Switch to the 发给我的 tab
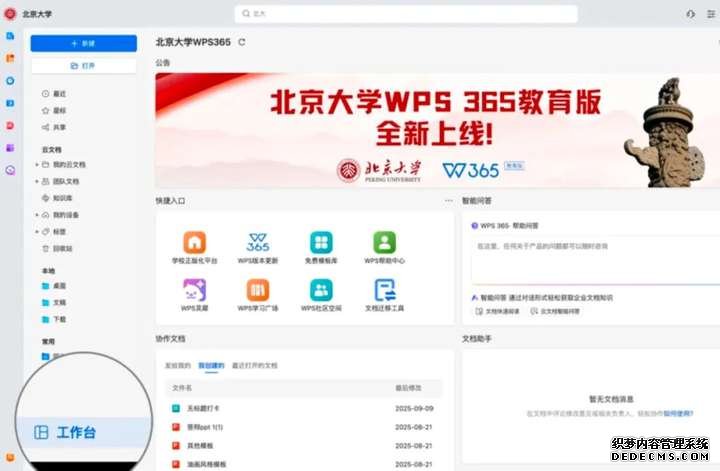Viewport: 720px width, 471px height. tap(178, 365)
